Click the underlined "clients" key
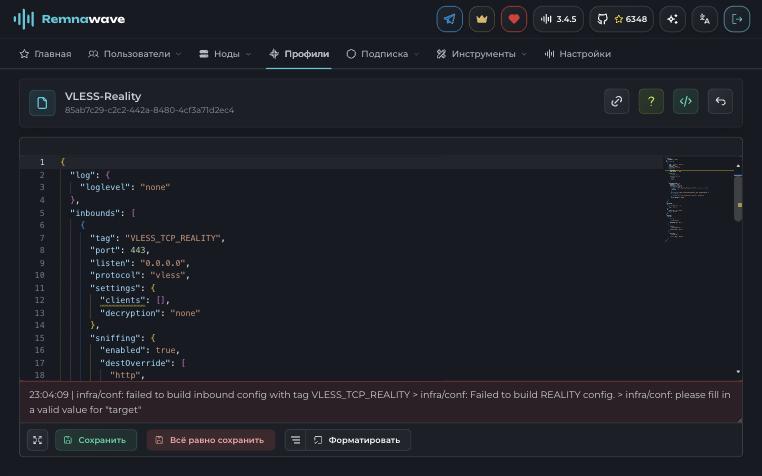The height and width of the screenshot is (476, 762). (122, 300)
